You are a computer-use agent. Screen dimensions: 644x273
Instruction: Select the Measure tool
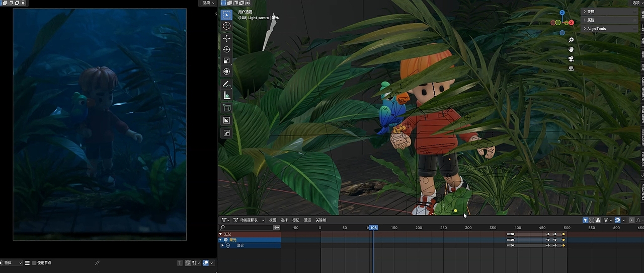(226, 95)
